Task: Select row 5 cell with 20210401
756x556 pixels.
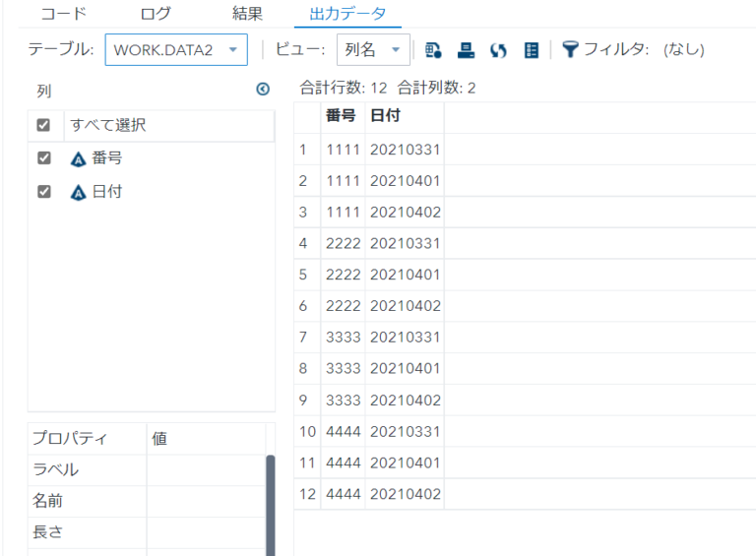Action: (x=405, y=275)
